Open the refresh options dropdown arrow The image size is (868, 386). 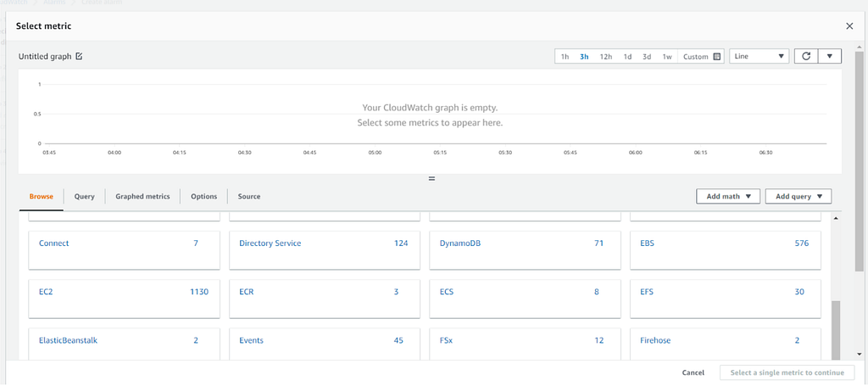(x=830, y=57)
